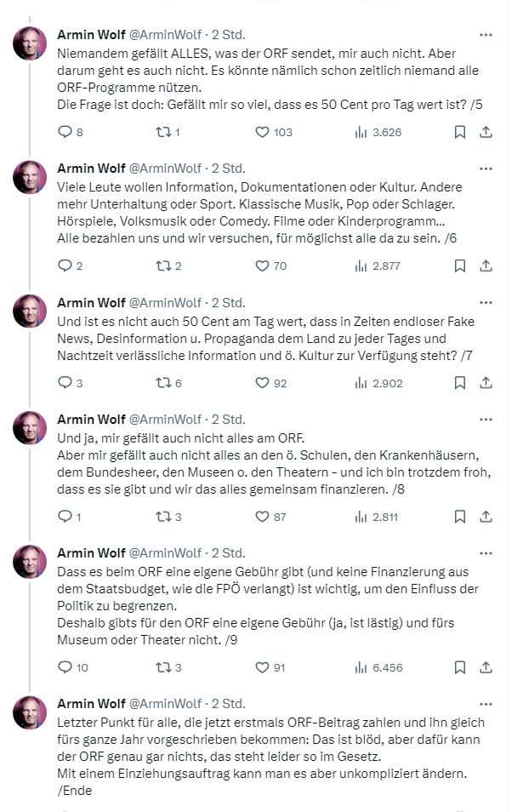This screenshot has height=812, width=523.
Task: Open Armin Wolf's name on first tweet
Action: tap(90, 35)
